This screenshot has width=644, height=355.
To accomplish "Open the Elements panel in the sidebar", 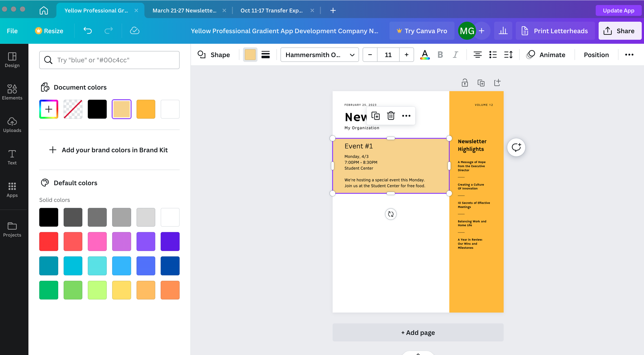I will [12, 92].
